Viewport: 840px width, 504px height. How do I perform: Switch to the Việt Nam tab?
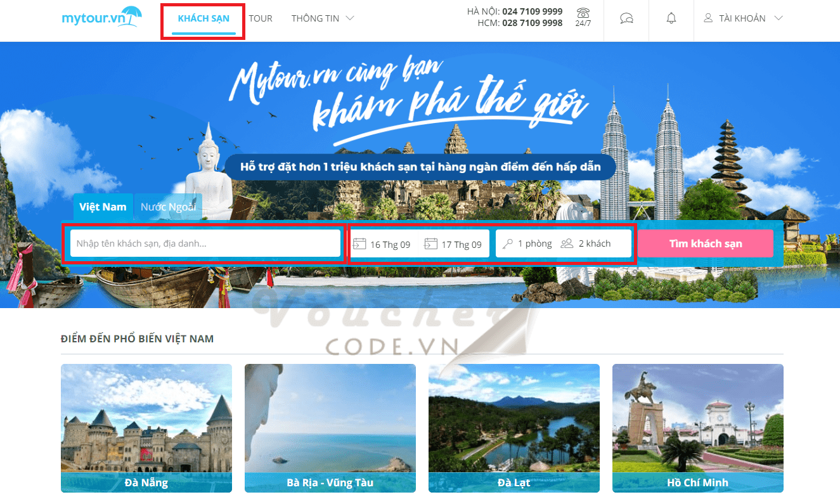coord(103,207)
